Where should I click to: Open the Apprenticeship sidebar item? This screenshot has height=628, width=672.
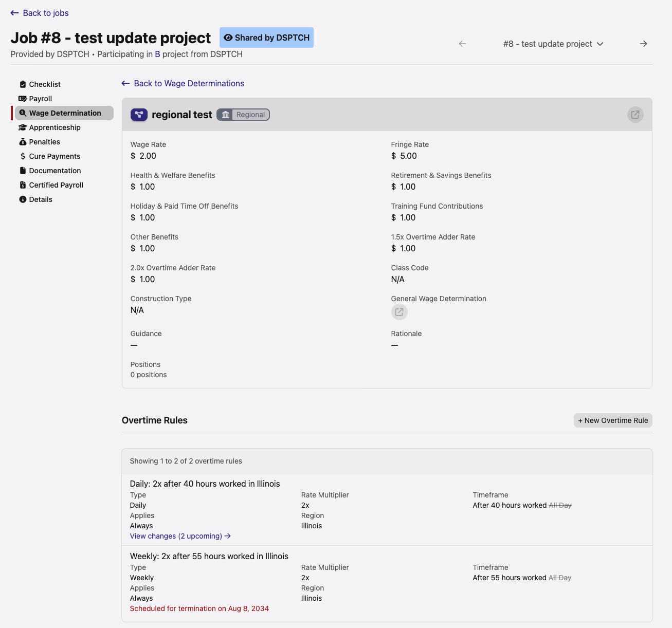[64, 127]
